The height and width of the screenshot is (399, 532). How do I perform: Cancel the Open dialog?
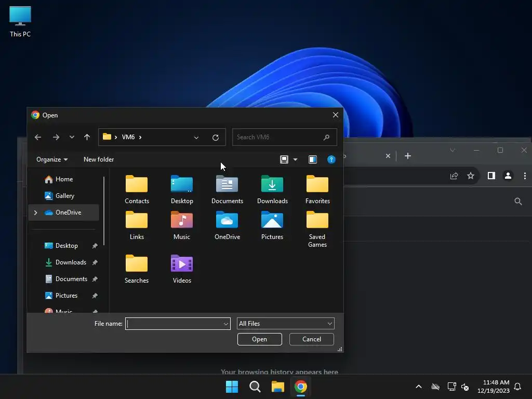[x=312, y=339]
